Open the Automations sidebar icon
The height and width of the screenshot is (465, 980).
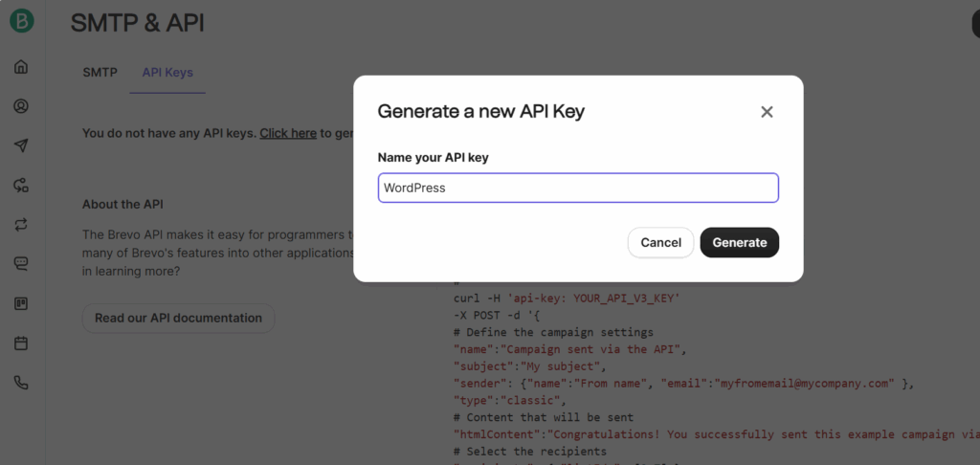click(21, 185)
